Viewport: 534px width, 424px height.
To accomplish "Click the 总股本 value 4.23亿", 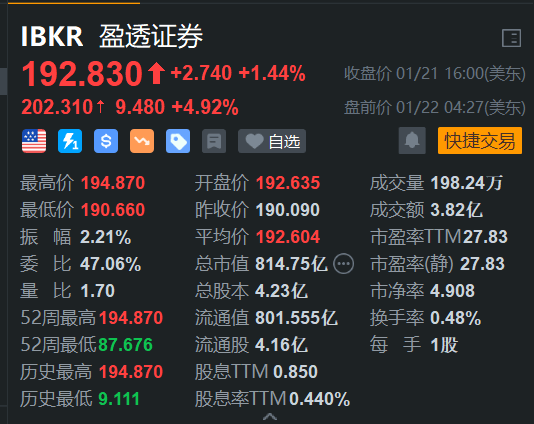I will click(x=282, y=291).
